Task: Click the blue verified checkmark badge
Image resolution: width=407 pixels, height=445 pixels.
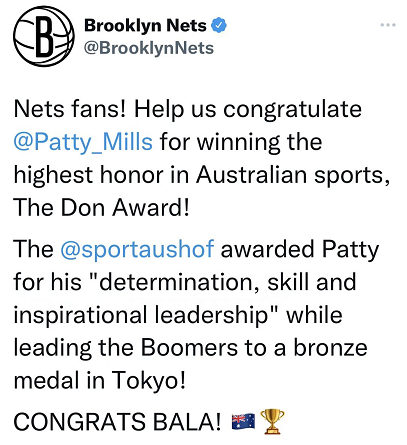Action: (x=219, y=25)
